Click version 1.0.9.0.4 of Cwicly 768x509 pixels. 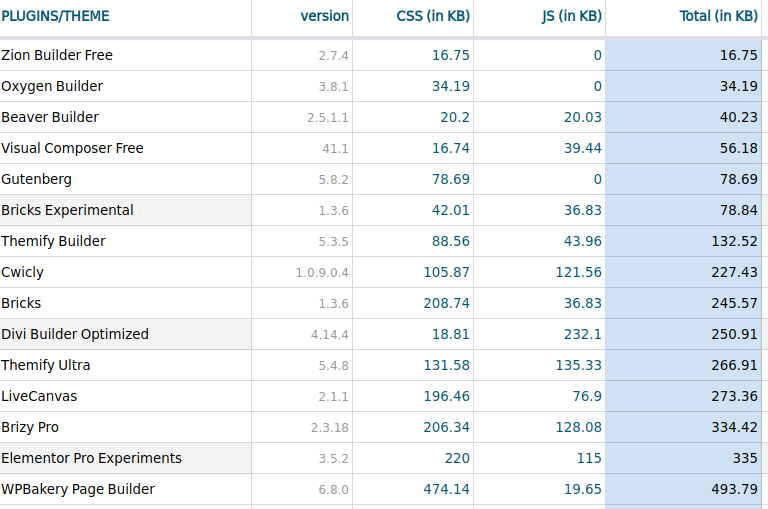322,272
